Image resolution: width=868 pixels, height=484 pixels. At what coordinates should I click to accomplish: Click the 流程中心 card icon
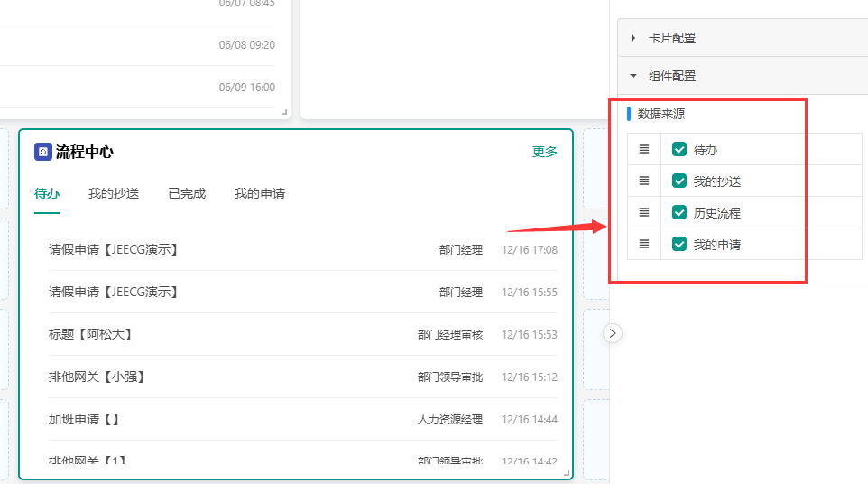(x=43, y=152)
